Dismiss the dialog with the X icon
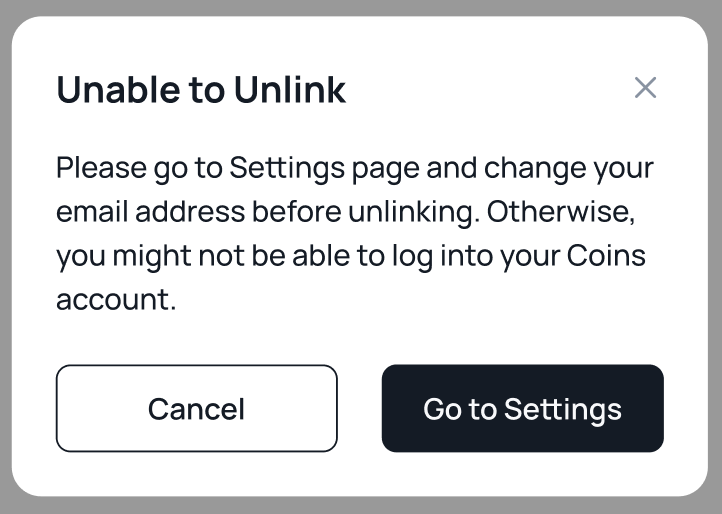Screen dimensions: 722x514 tap(645, 88)
